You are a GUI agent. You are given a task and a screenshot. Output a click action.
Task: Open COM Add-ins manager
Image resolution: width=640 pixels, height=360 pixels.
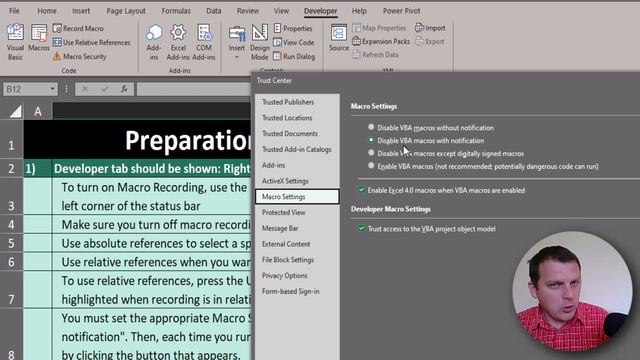coord(204,42)
